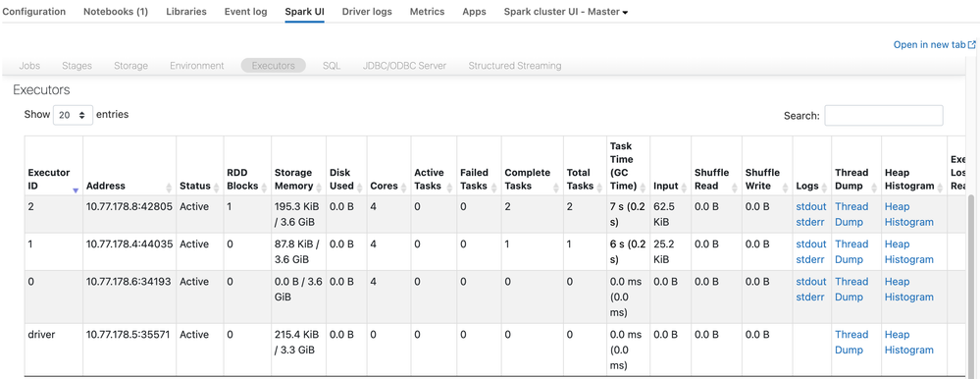Click the Search input field
This screenshot has height=379, width=980.
pyautogui.click(x=884, y=116)
